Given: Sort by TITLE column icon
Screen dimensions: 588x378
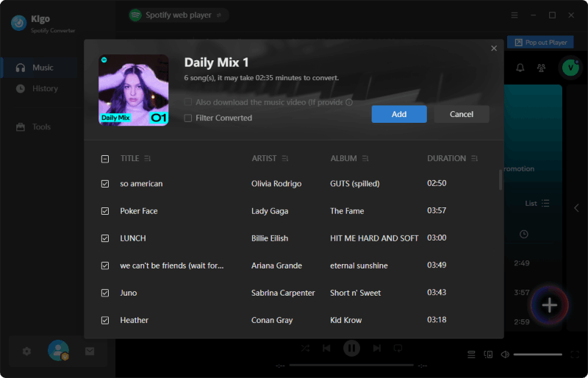Looking at the screenshot, I should [148, 158].
